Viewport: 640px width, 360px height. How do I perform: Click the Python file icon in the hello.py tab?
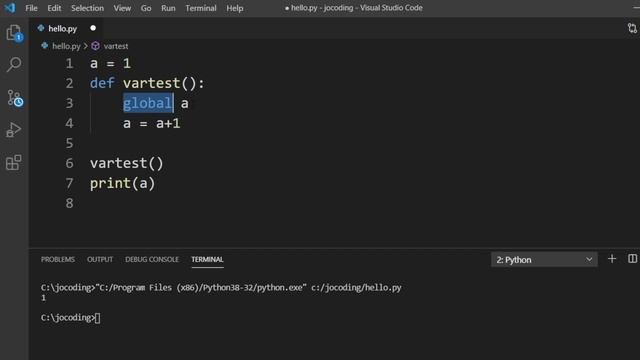pos(41,28)
